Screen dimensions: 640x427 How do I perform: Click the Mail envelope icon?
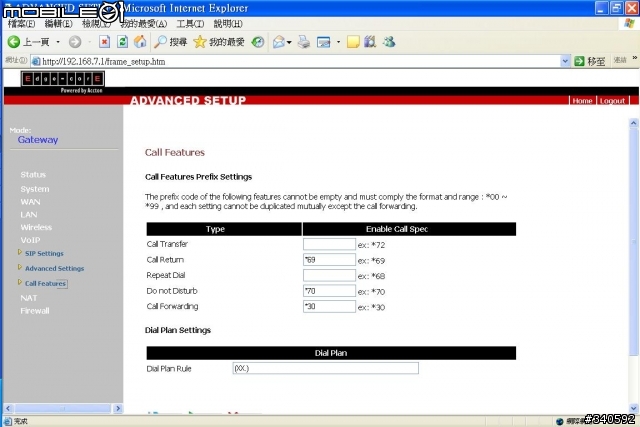278,42
